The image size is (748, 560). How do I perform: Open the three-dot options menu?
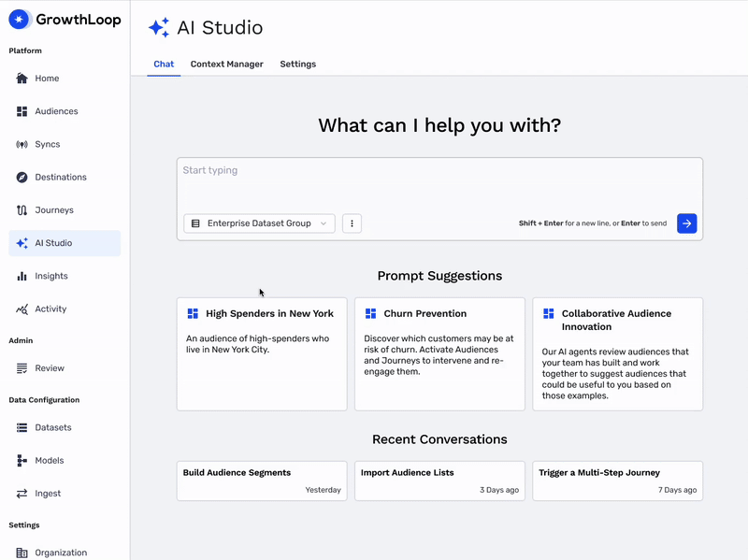click(352, 223)
